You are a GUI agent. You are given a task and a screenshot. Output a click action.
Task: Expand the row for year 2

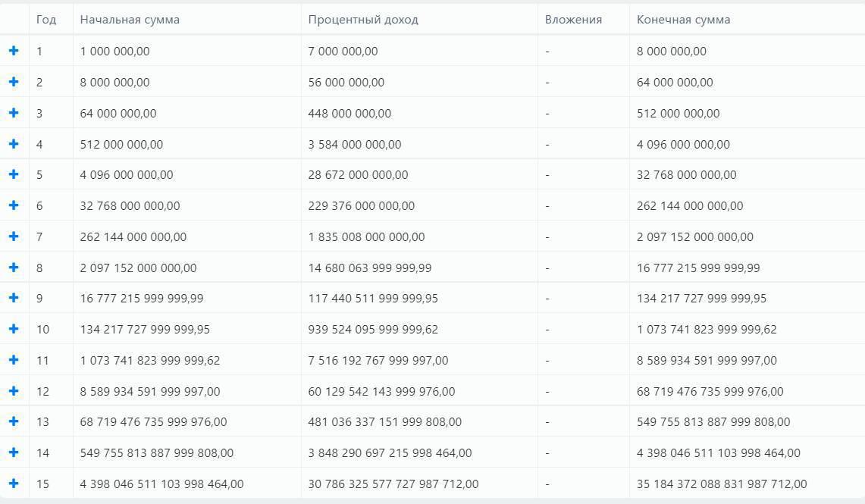(x=14, y=82)
